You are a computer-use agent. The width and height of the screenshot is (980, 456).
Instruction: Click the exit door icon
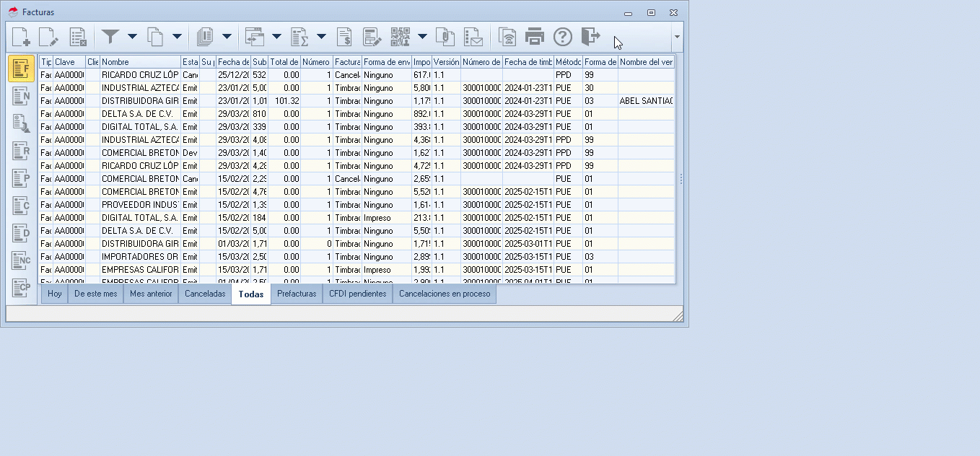coord(590,37)
